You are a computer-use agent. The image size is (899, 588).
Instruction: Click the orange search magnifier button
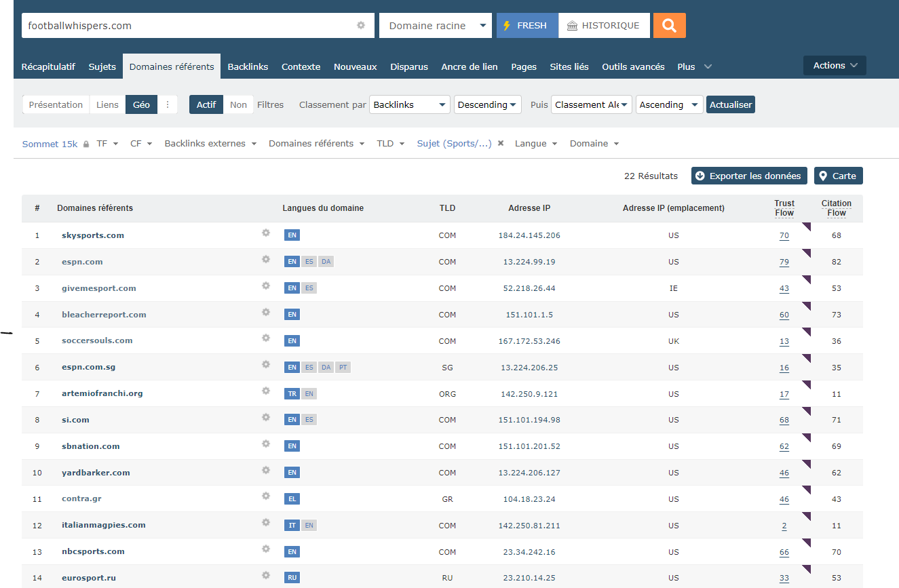(669, 26)
